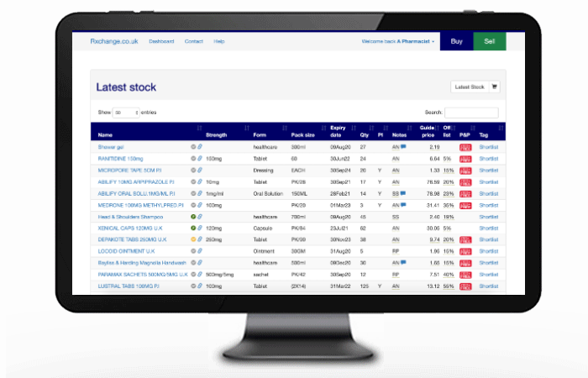Open the note comment icon in Shower gel row
Screen dimensions: 588x378
[403, 147]
